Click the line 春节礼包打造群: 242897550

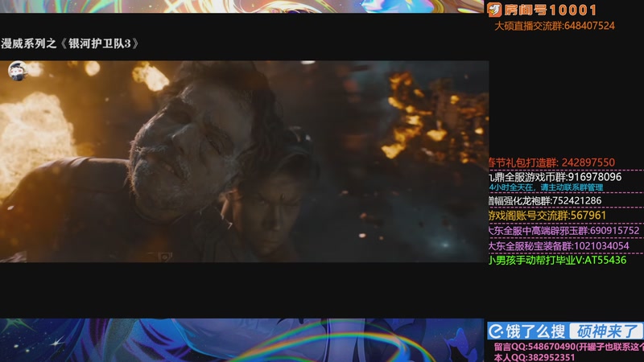551,162
